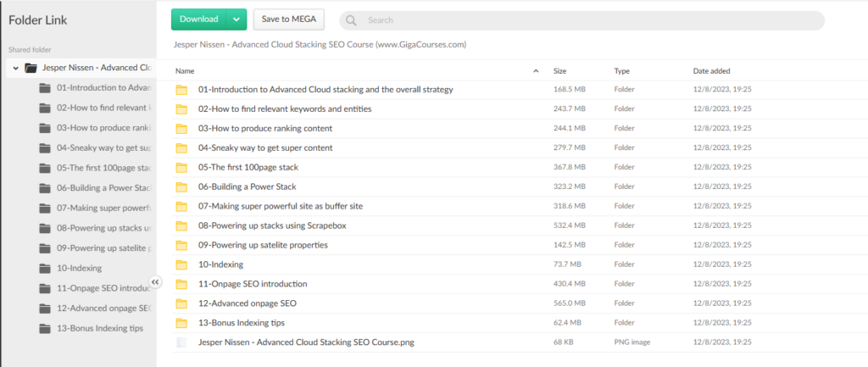Click sidebar folder icon for 05-The first 100page

click(45, 168)
